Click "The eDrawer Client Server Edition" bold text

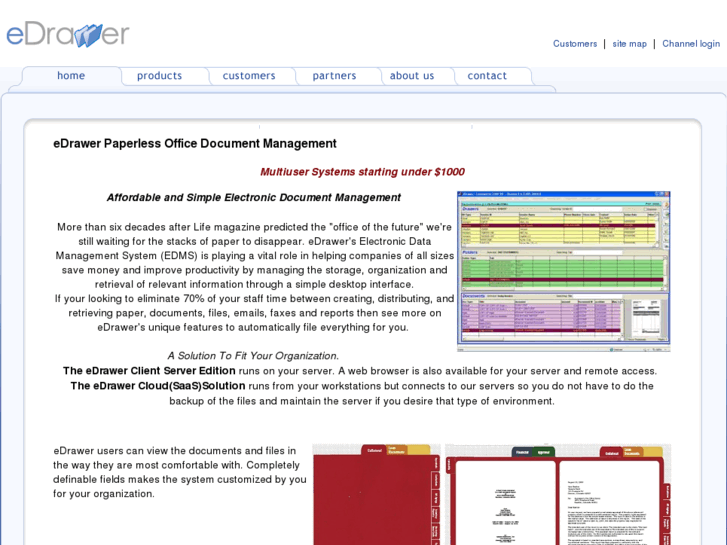[x=149, y=371]
